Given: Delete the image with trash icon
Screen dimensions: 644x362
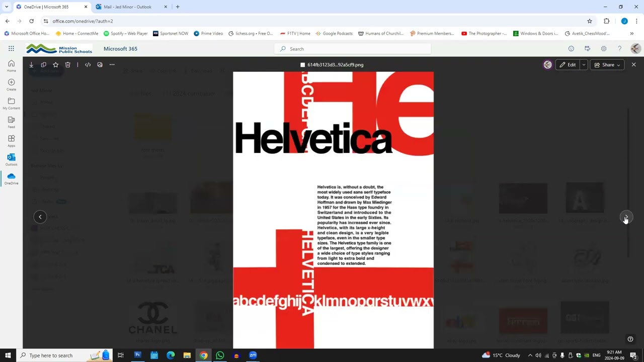Looking at the screenshot, I should [x=67, y=65].
